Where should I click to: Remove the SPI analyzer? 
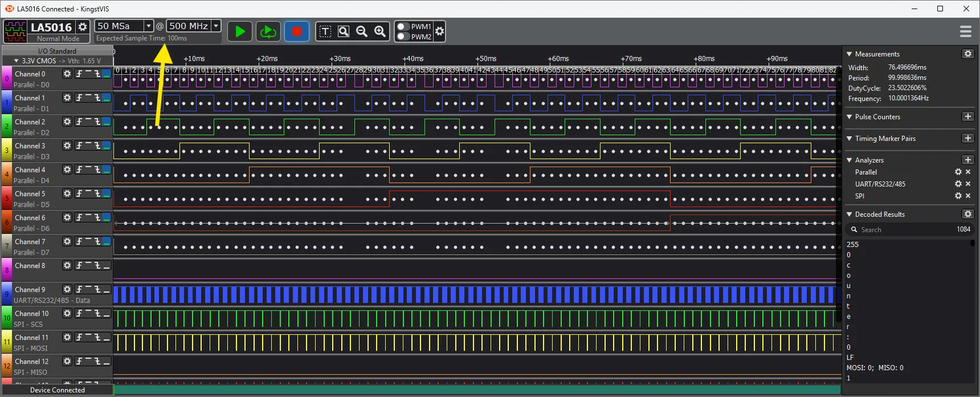click(x=967, y=196)
